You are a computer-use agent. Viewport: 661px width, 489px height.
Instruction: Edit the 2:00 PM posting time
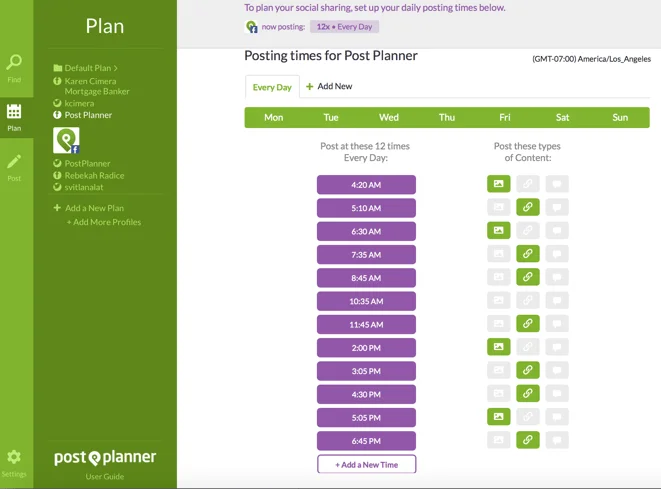click(x=366, y=348)
